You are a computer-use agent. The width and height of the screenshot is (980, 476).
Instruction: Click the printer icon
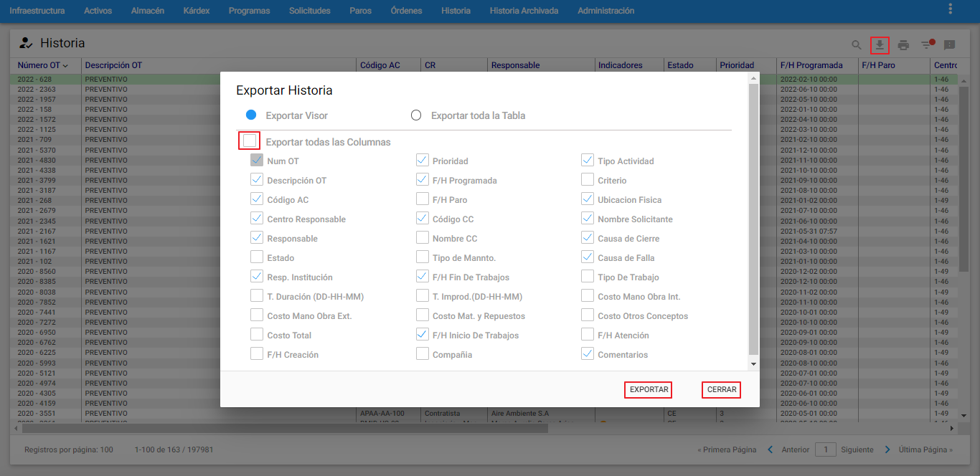point(903,45)
